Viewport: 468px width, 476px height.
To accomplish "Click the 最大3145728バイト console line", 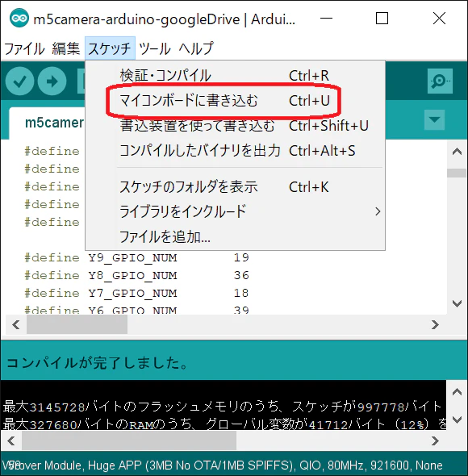I will coord(223,407).
